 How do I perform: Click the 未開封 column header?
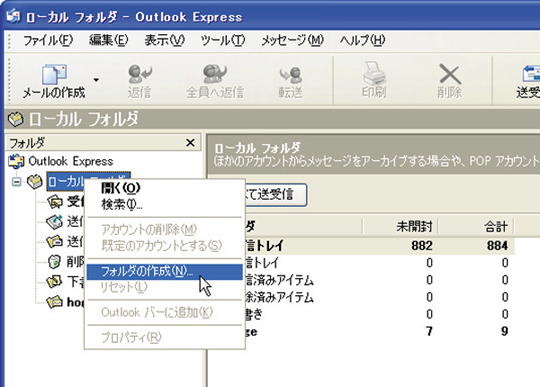click(x=401, y=227)
